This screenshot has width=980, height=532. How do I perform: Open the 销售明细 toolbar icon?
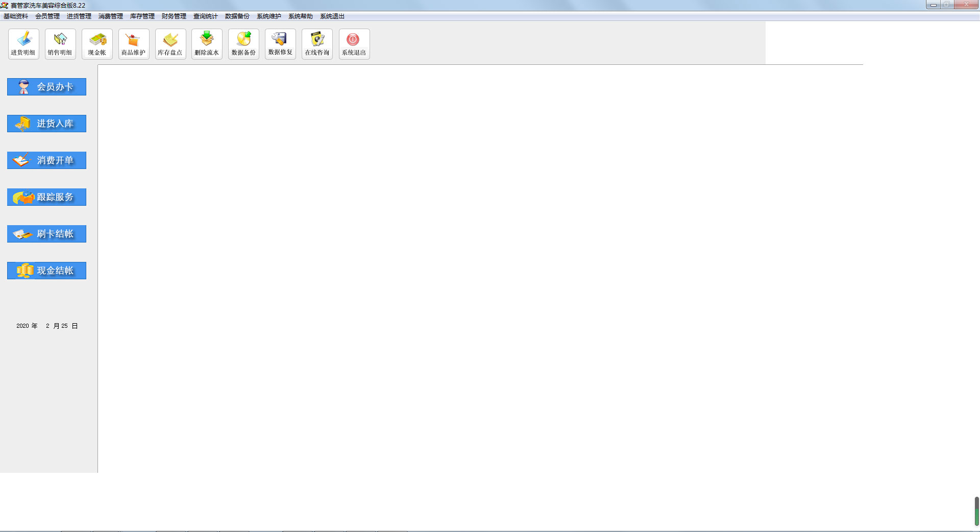(x=60, y=44)
